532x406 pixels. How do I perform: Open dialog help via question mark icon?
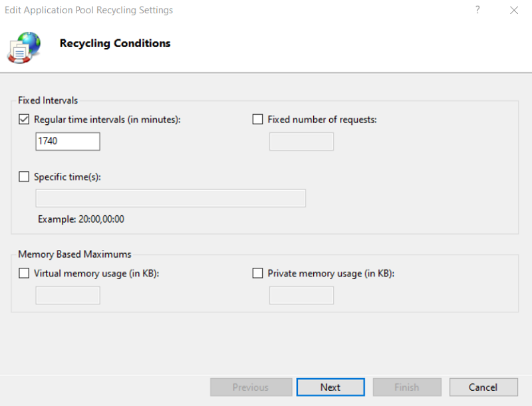pos(477,10)
